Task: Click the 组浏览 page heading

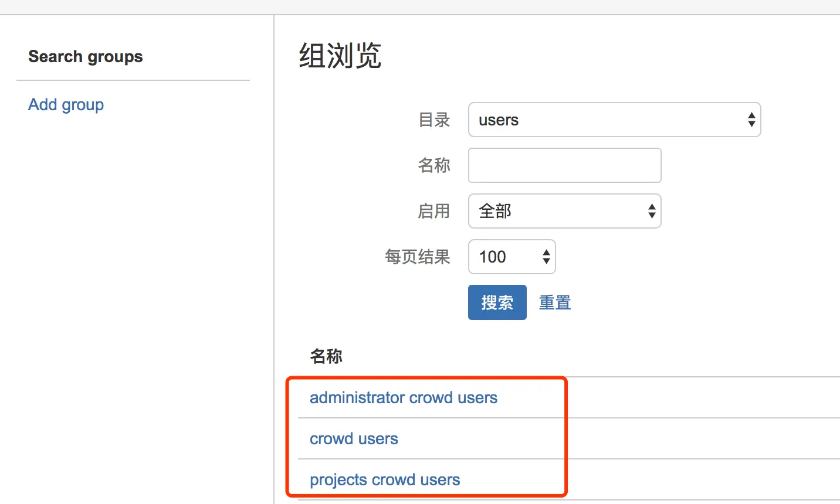Action: 340,56
